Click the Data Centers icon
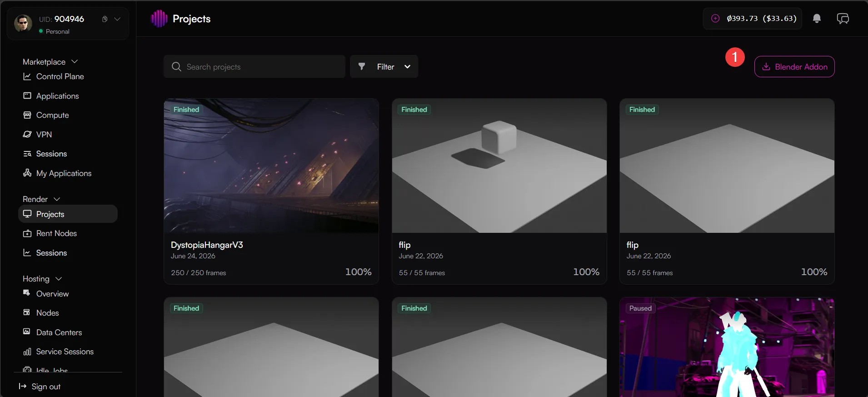The image size is (868, 397). tap(27, 332)
